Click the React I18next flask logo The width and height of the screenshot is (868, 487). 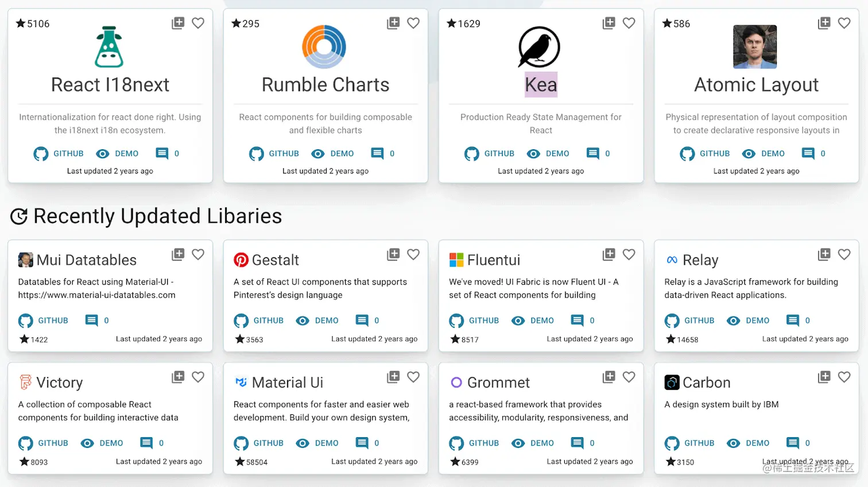pos(109,47)
